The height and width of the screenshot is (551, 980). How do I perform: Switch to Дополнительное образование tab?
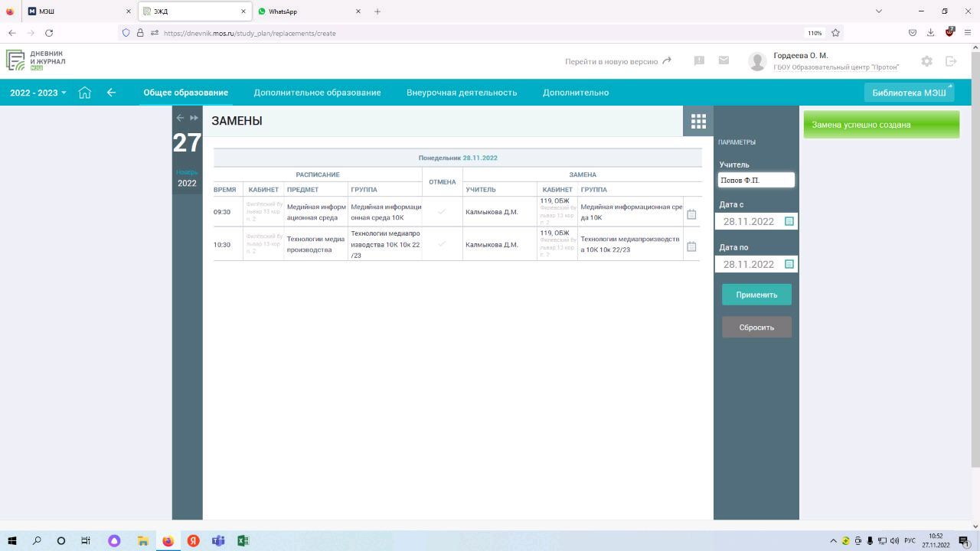tap(317, 93)
